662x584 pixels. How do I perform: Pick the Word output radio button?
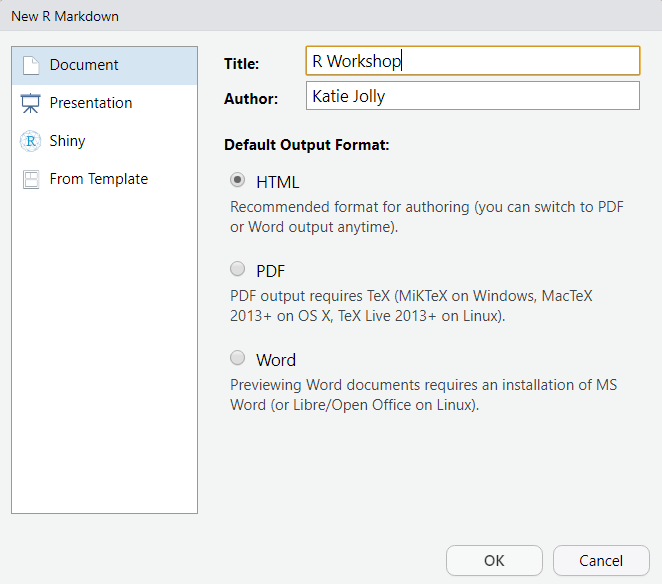[237, 358]
